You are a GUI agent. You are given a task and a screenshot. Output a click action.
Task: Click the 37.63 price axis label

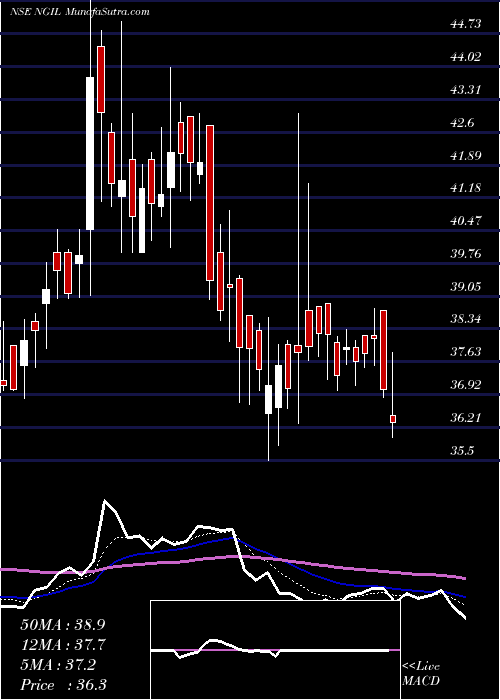click(466, 352)
